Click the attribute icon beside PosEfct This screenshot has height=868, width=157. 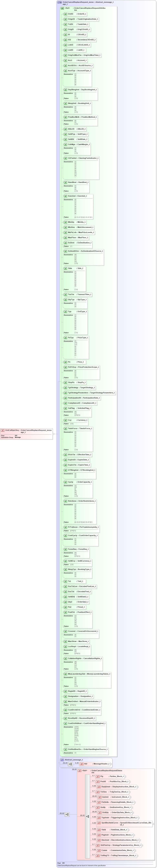pyautogui.click(x=66, y=612)
